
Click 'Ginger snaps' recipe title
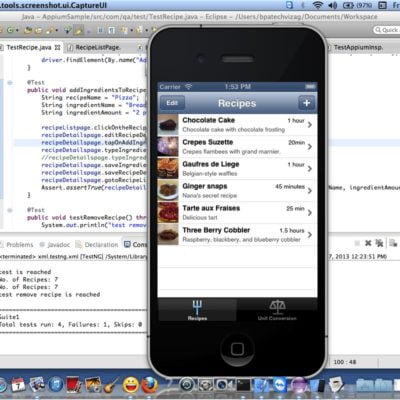point(205,186)
